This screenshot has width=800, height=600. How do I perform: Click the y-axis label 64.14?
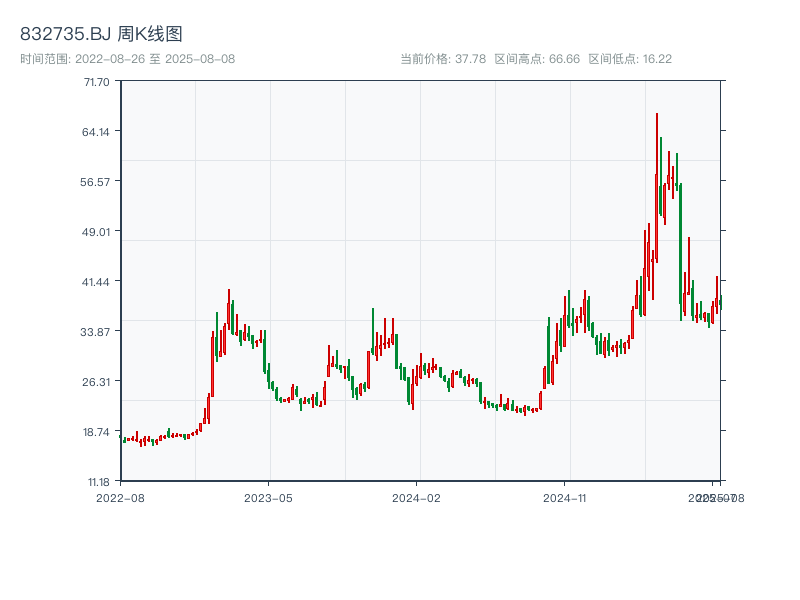pos(96,132)
